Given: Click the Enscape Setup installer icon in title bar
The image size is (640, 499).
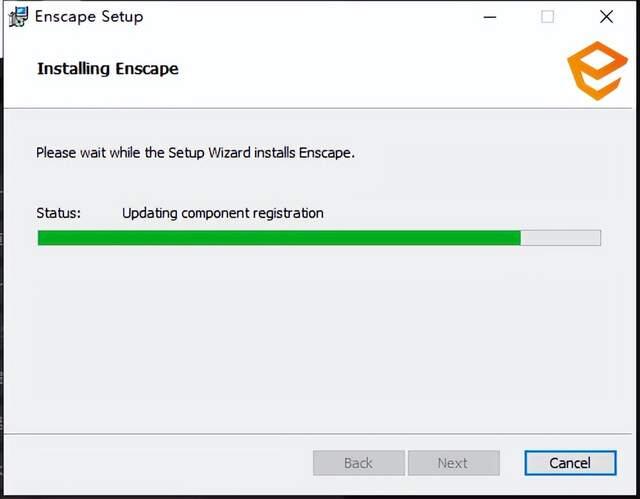Looking at the screenshot, I should [18, 16].
